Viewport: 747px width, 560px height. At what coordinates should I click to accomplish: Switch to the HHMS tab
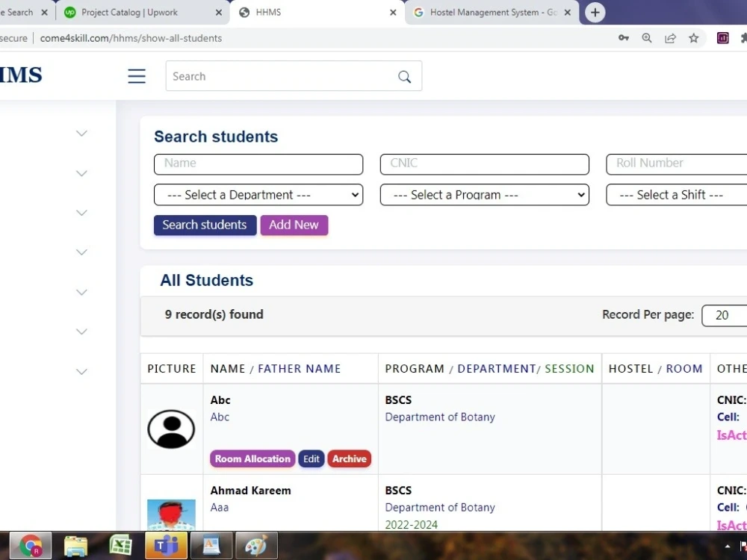(317, 13)
